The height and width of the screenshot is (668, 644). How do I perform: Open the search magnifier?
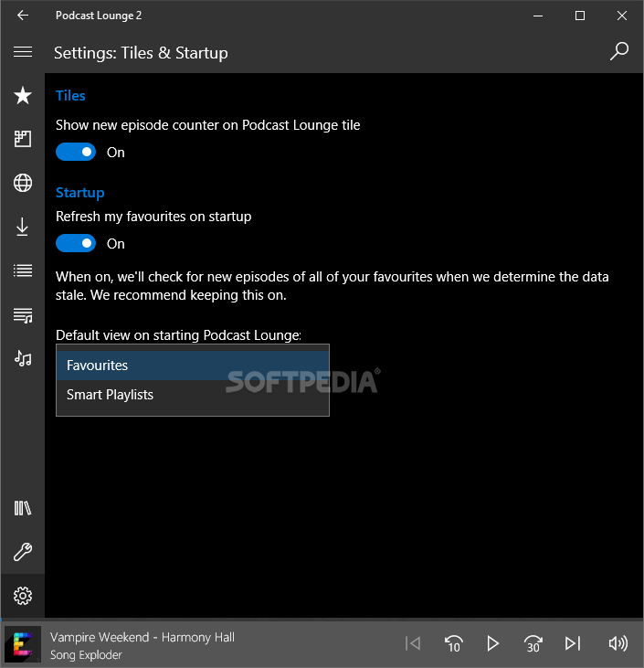point(618,51)
